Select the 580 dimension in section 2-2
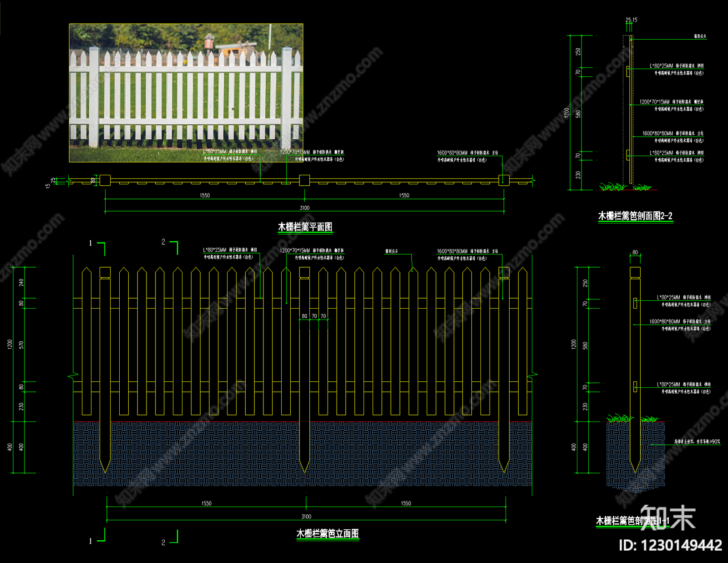Screen dimensions: 728x563 (x=578, y=113)
